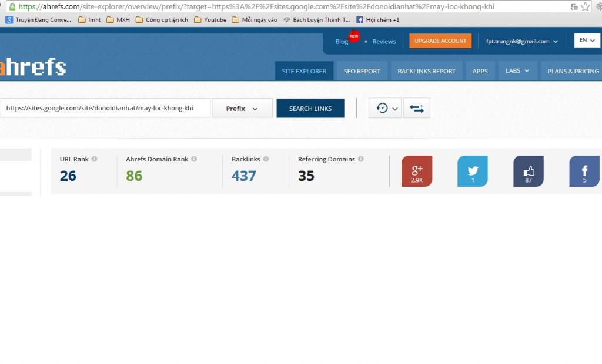The height and width of the screenshot is (364, 602).
Task: Open the Hội chém +1 Facebook bookmark
Action: click(x=378, y=20)
